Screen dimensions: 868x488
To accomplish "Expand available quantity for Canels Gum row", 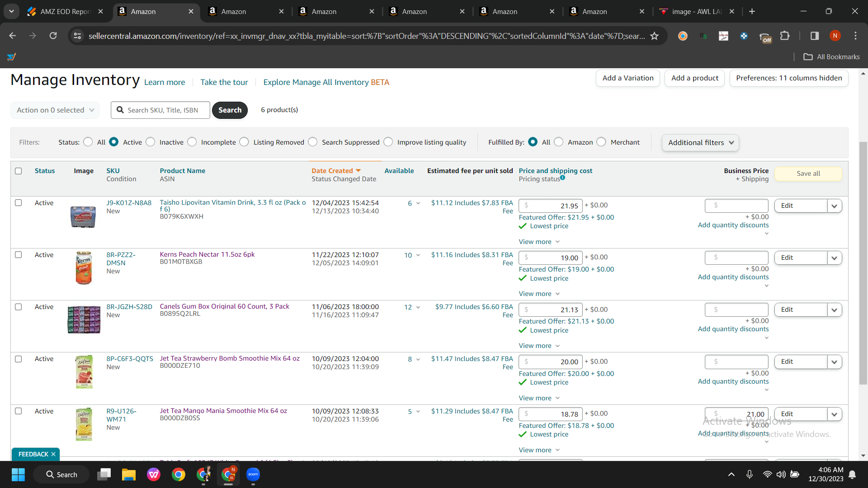I will (x=418, y=307).
